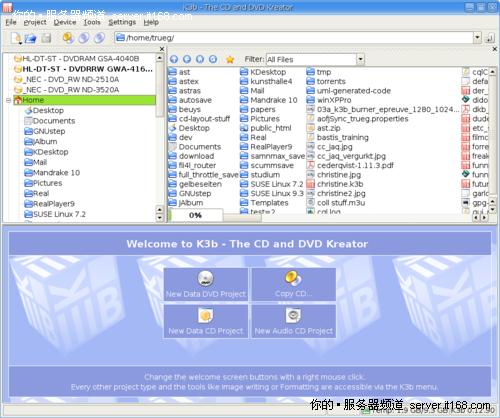Select KDesktop in the folder tree
Image resolution: width=500 pixels, height=418 pixels.
[x=47, y=152]
